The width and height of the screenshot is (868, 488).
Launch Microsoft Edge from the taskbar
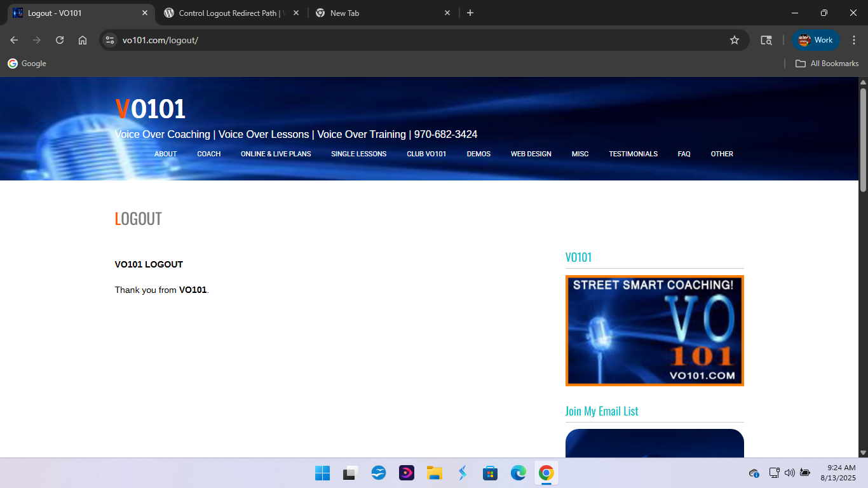coord(519,473)
